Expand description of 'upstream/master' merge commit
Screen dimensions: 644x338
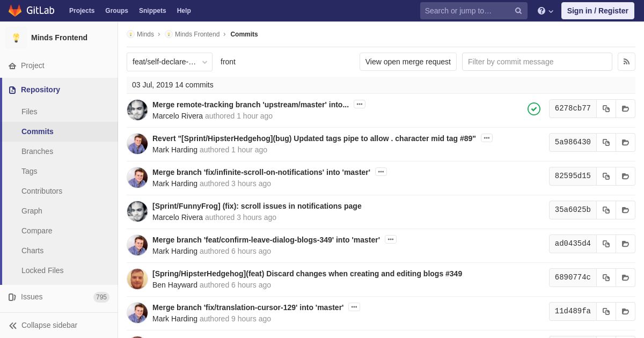click(360, 104)
